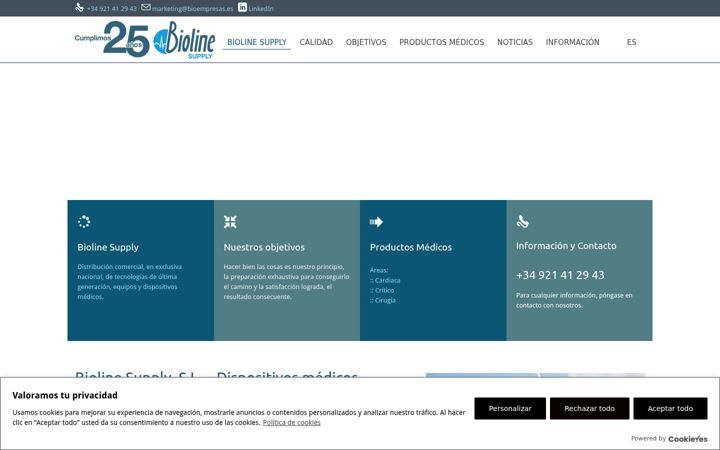Click the +34 921 41 29 43 top bar number

112,9
